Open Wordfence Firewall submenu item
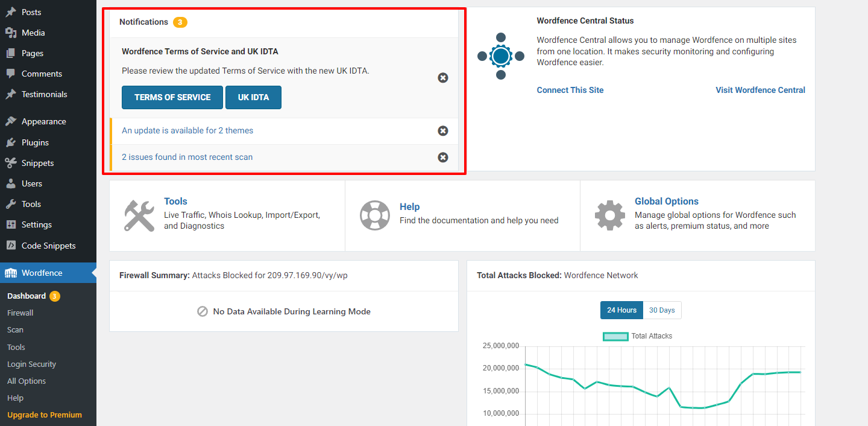 [20, 313]
